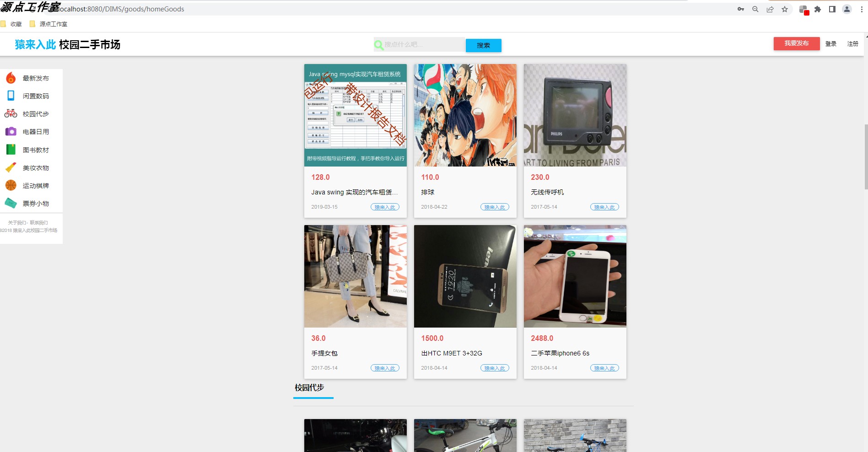Click the 猿来入此 tag on 排球 card
This screenshot has width=868, height=452.
(495, 207)
